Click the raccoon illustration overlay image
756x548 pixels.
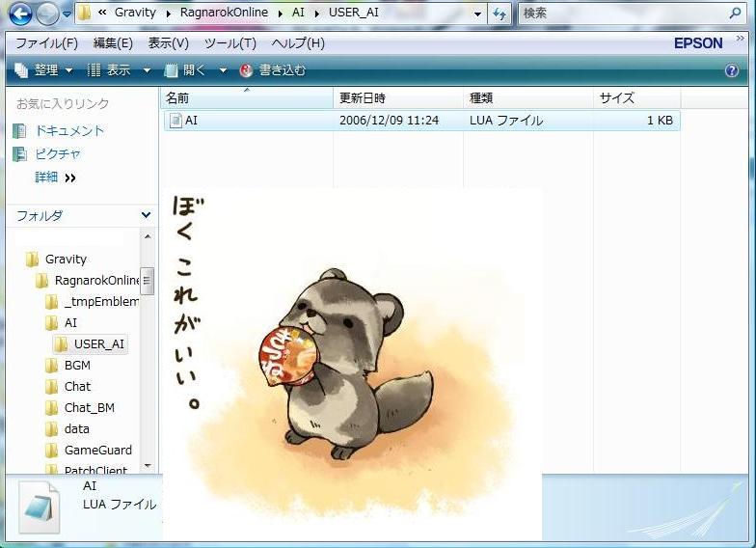click(x=353, y=365)
